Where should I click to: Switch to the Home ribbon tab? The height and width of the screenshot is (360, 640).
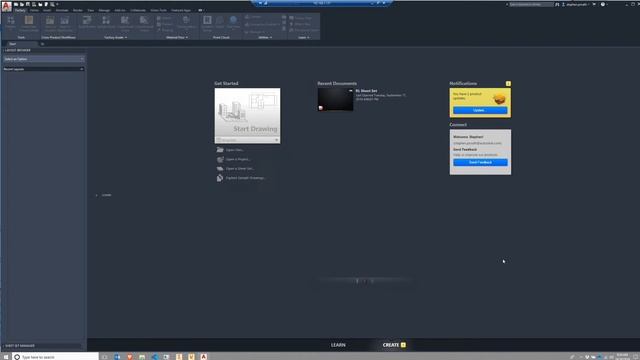click(34, 10)
